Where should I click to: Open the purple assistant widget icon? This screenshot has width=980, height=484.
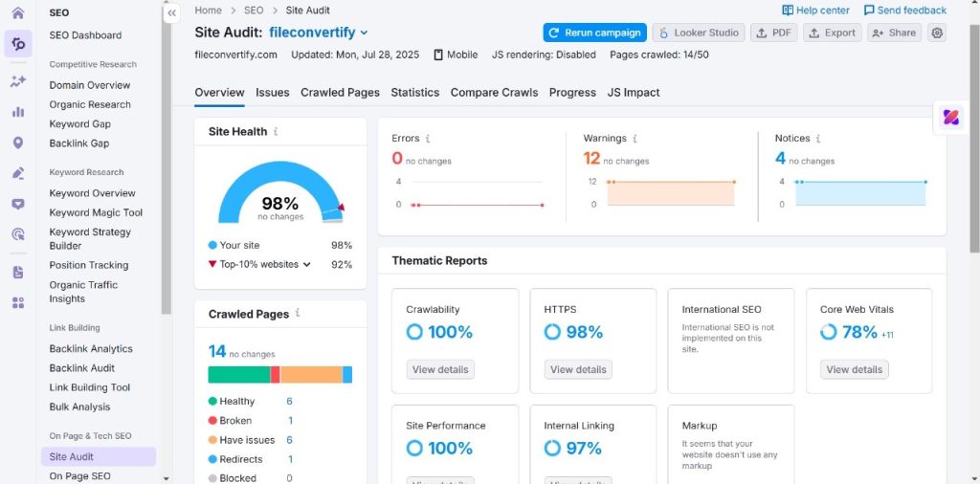(x=951, y=118)
